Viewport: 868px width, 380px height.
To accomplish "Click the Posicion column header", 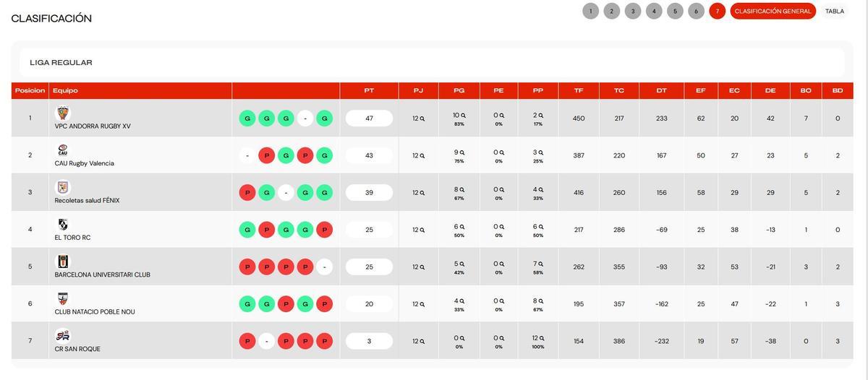I will (30, 91).
